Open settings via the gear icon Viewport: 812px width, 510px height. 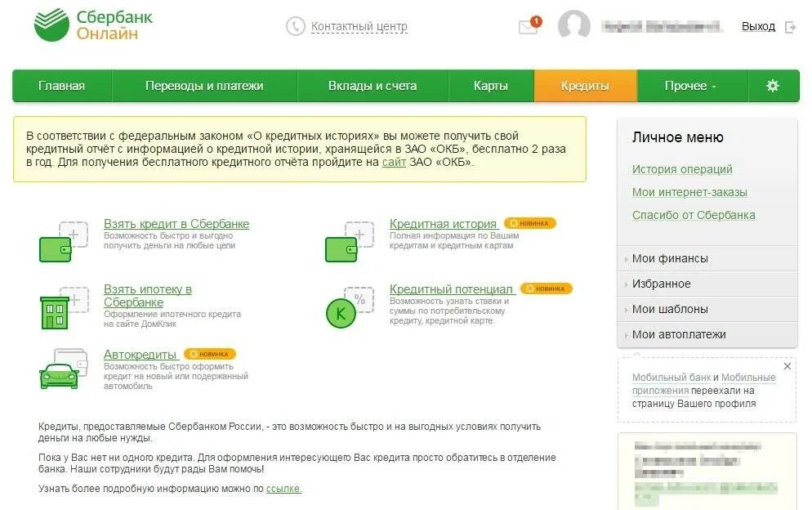[x=772, y=86]
